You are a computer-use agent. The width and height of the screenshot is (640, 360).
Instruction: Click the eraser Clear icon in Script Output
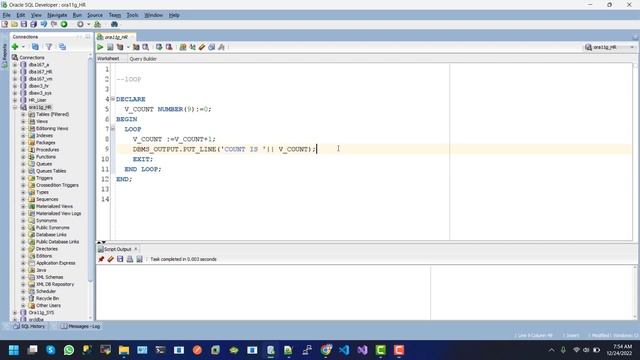pyautogui.click(x=111, y=259)
